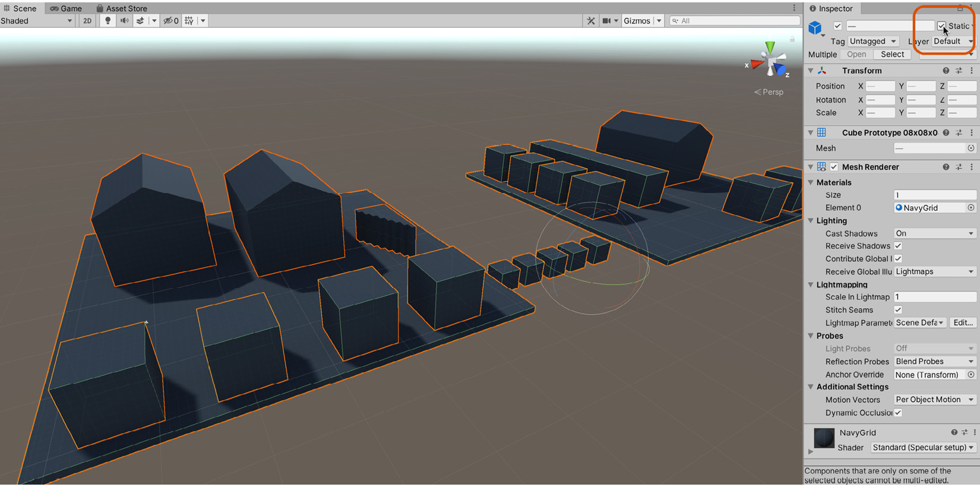
Task: Click the Materials Size field
Action: click(x=935, y=195)
